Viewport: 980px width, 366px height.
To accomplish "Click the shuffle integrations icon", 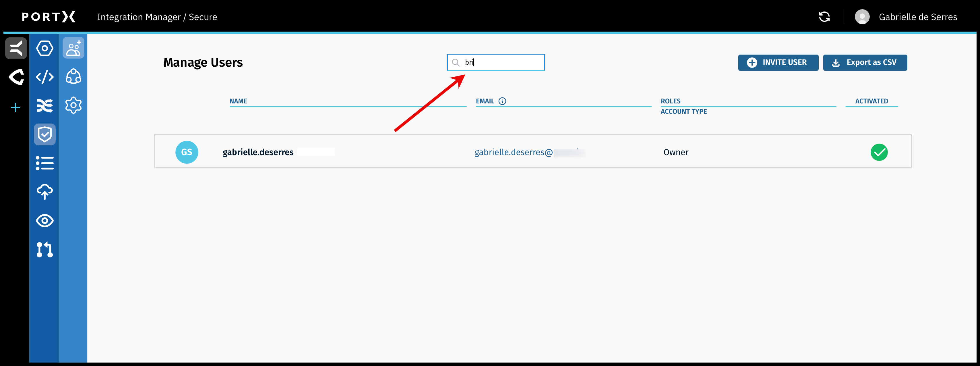I will coord(44,105).
